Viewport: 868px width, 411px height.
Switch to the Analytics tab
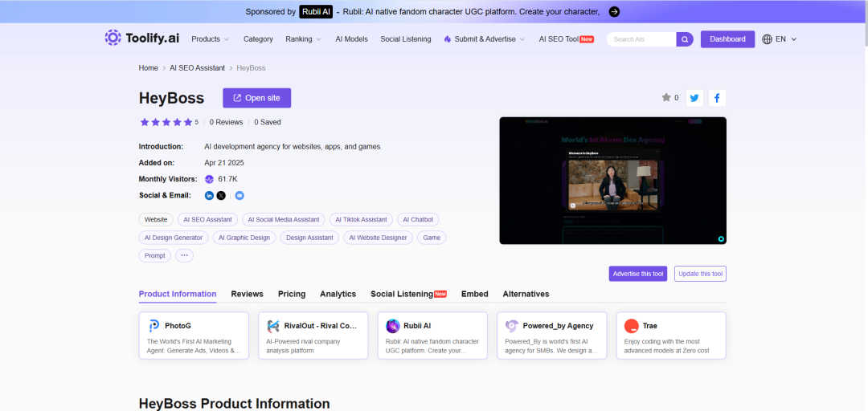coord(338,294)
